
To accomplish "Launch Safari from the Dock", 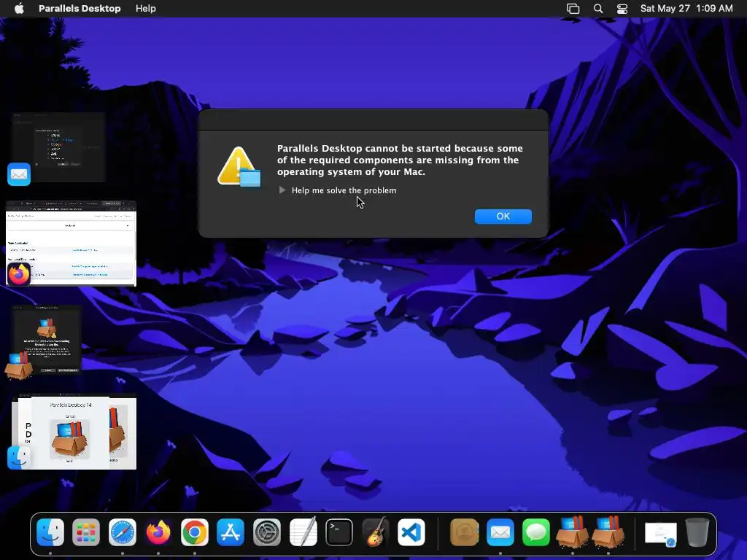I will [123, 532].
